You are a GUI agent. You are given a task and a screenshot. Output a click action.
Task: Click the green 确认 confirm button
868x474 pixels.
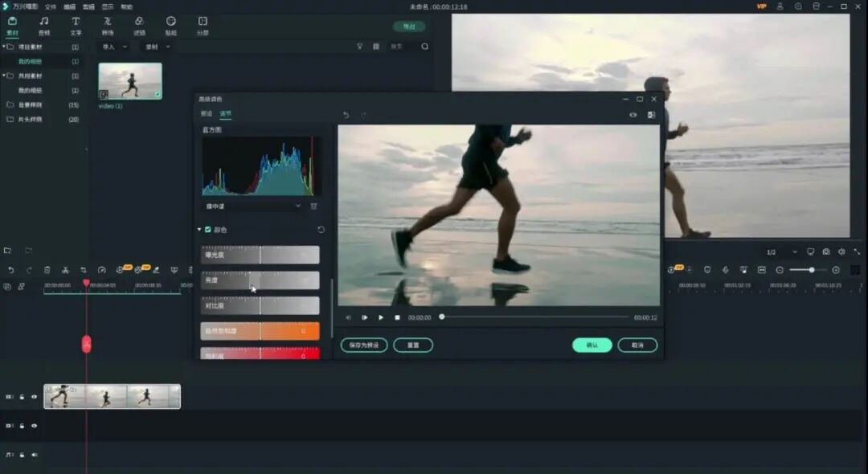pyautogui.click(x=592, y=345)
